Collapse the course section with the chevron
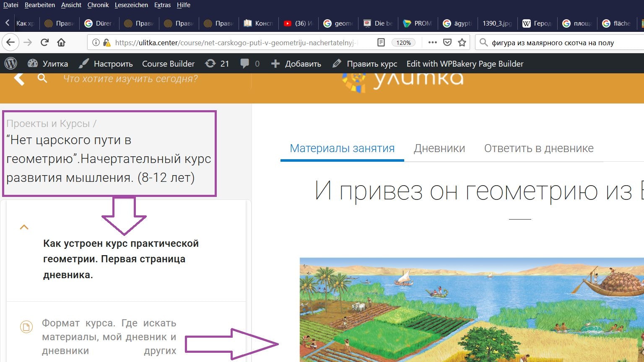This screenshot has height=362, width=644. click(24, 227)
